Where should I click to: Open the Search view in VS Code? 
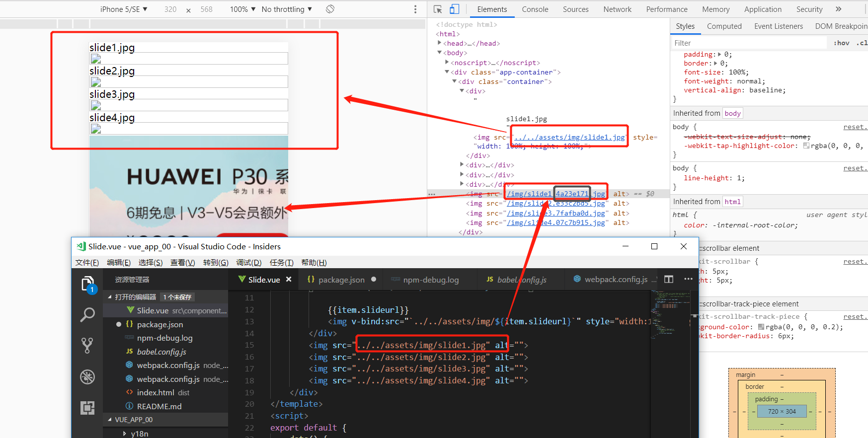coord(87,314)
